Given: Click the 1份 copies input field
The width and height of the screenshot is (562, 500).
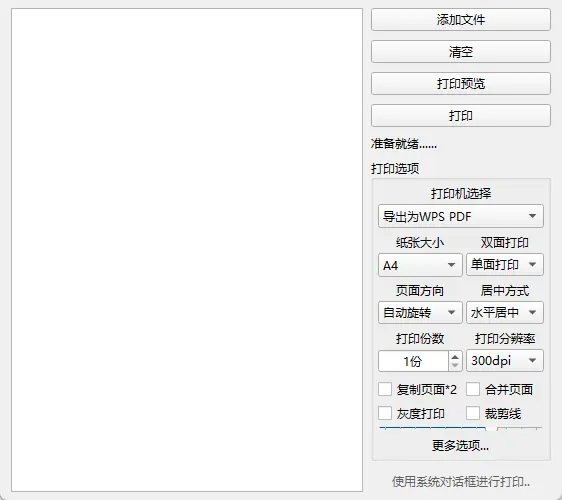Looking at the screenshot, I should 413,361.
